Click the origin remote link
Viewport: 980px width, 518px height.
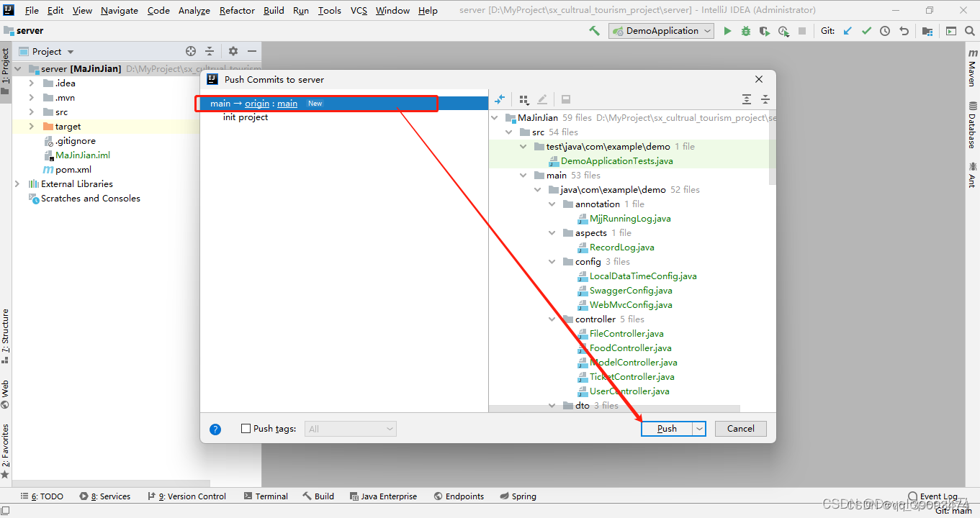pos(257,104)
